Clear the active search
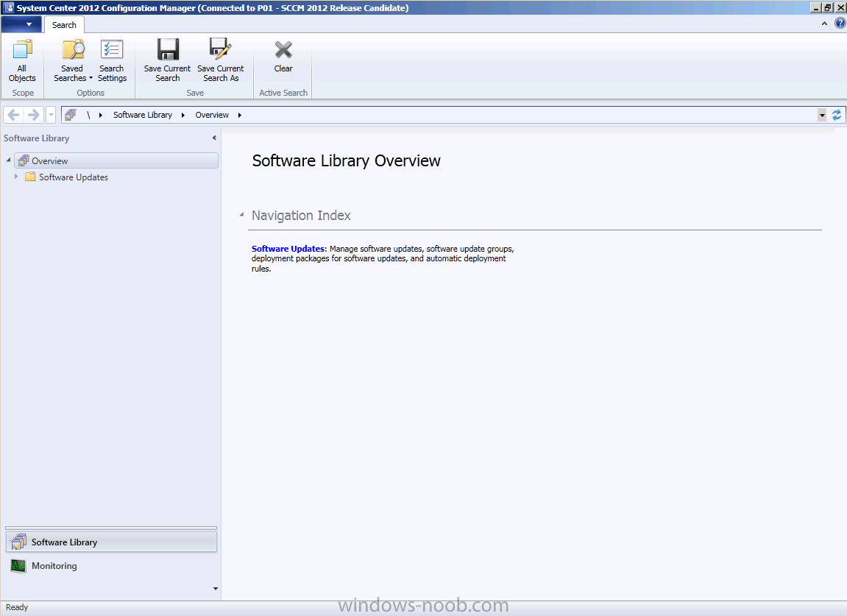The height and width of the screenshot is (616, 847). click(283, 56)
